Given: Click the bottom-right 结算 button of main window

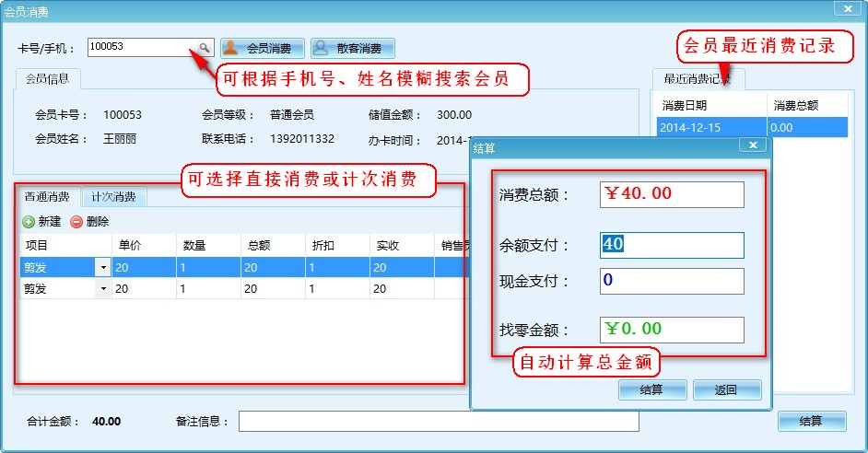Looking at the screenshot, I should [x=811, y=421].
